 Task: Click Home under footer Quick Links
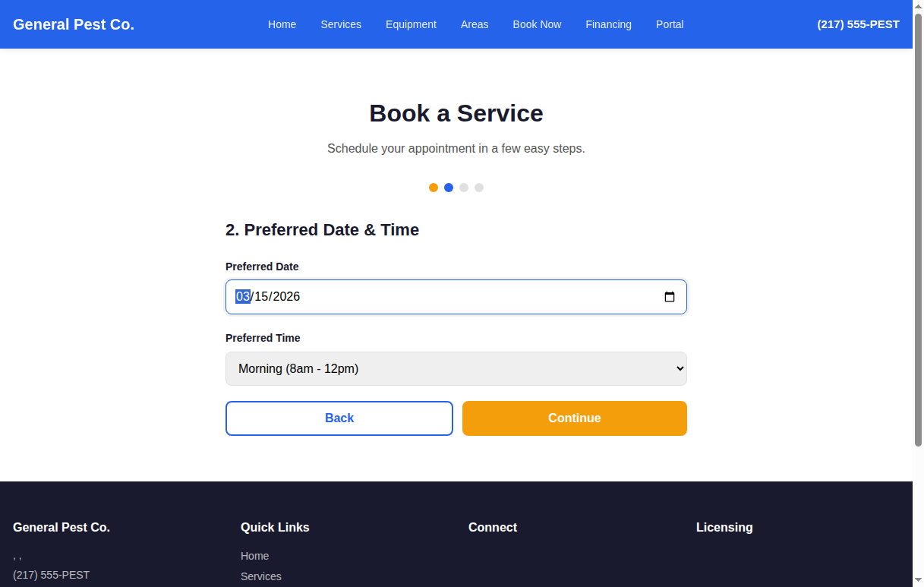tap(254, 556)
